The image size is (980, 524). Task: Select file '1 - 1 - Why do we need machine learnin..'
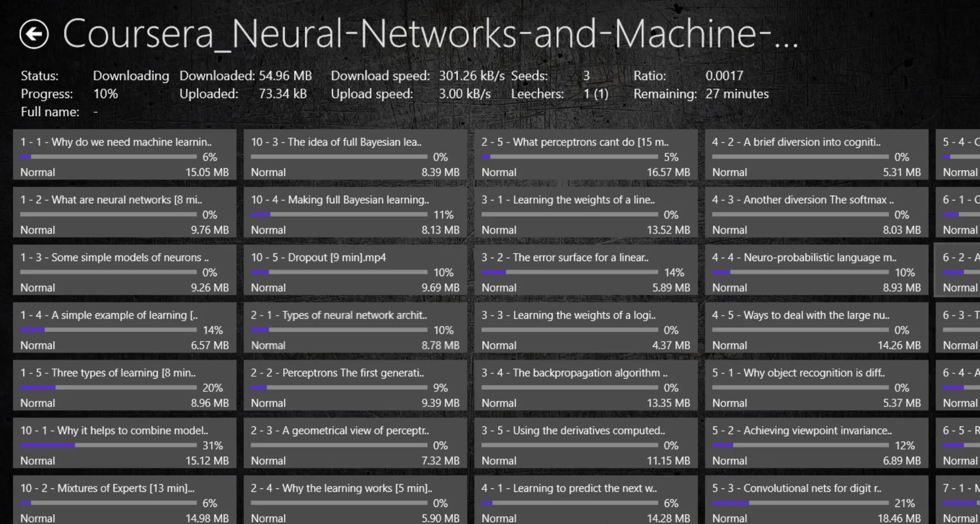[125, 154]
